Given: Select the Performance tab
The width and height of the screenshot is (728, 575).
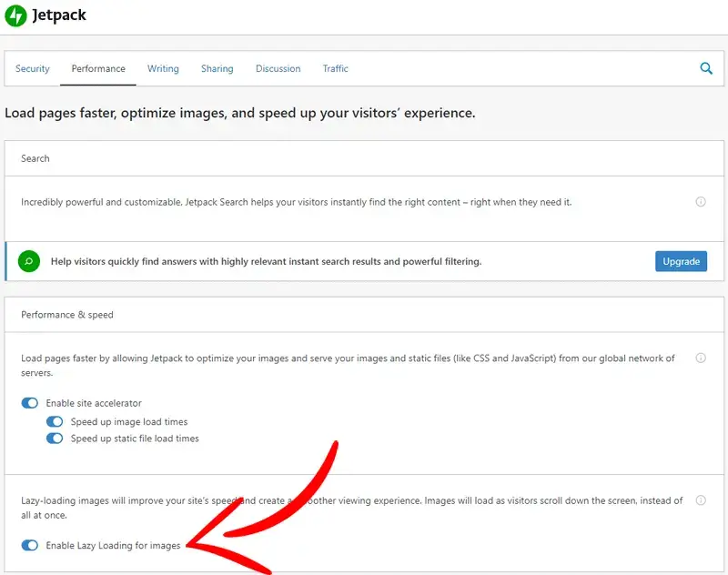Looking at the screenshot, I should pyautogui.click(x=98, y=68).
